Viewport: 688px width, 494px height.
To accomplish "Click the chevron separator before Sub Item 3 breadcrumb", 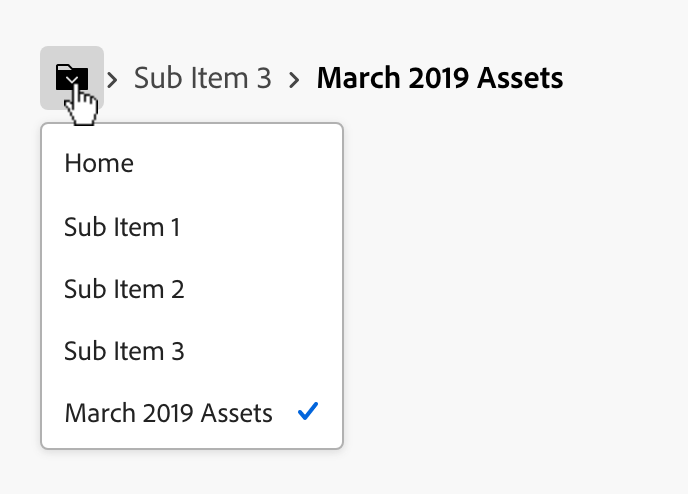I will coord(114,78).
